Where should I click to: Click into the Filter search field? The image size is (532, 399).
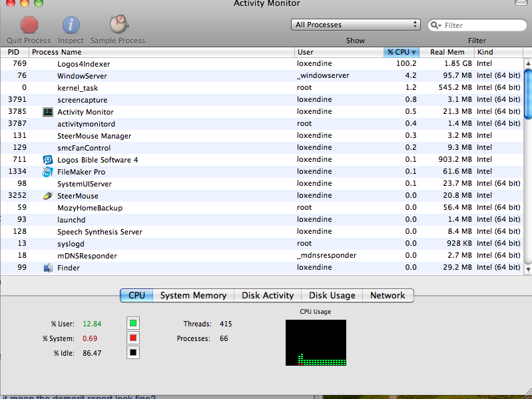tap(477, 25)
